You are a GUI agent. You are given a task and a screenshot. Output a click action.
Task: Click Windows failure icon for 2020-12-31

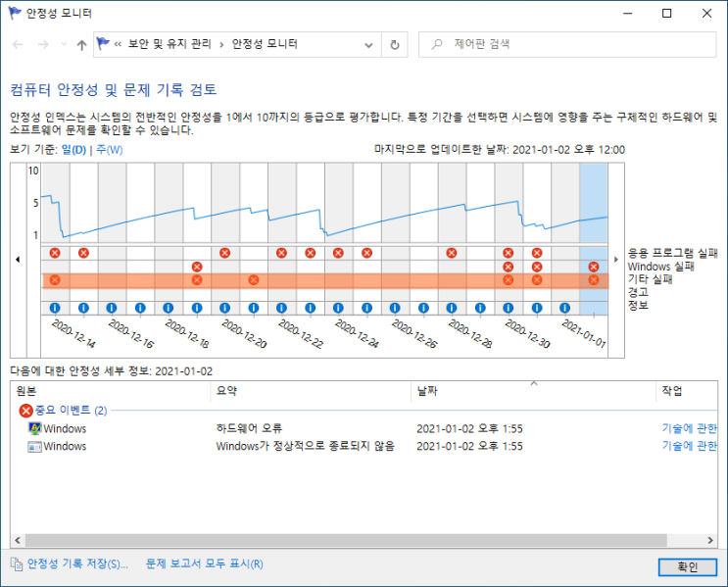[537, 267]
